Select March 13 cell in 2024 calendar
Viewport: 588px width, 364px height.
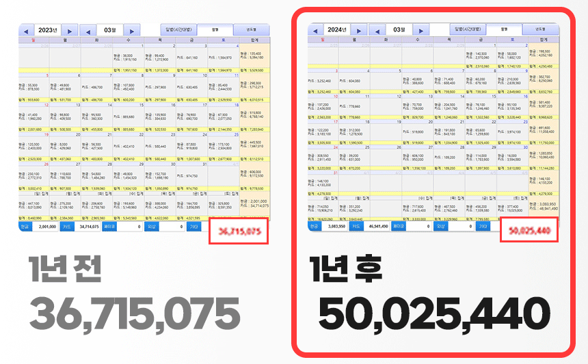pyautogui.click(x=417, y=105)
